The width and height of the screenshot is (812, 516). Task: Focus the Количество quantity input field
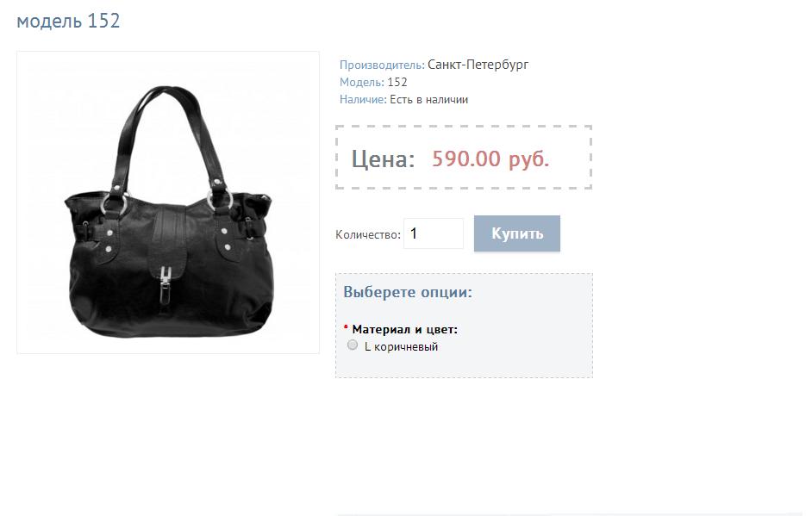(x=434, y=233)
